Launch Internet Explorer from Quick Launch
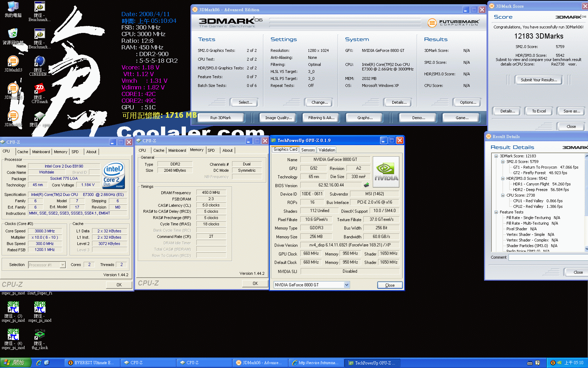 (x=39, y=363)
